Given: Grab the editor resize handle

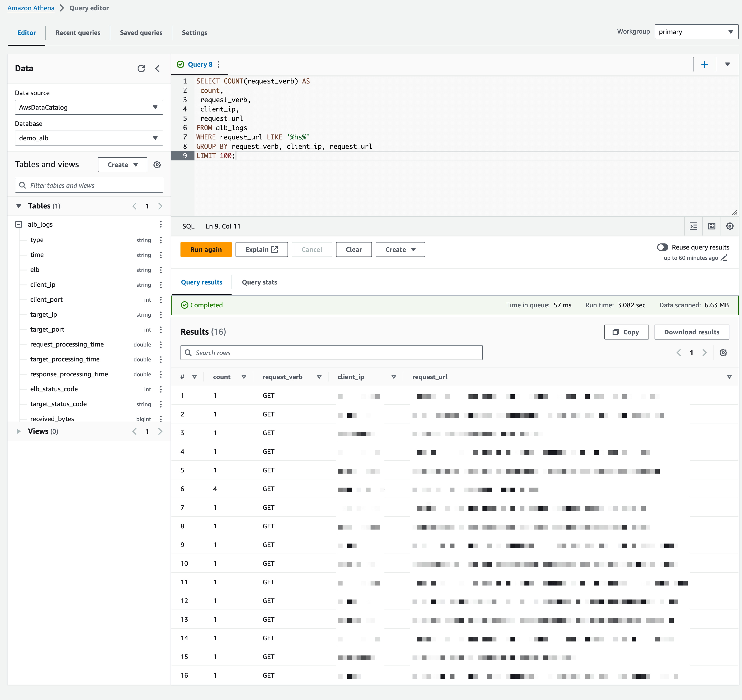Looking at the screenshot, I should tap(735, 212).
